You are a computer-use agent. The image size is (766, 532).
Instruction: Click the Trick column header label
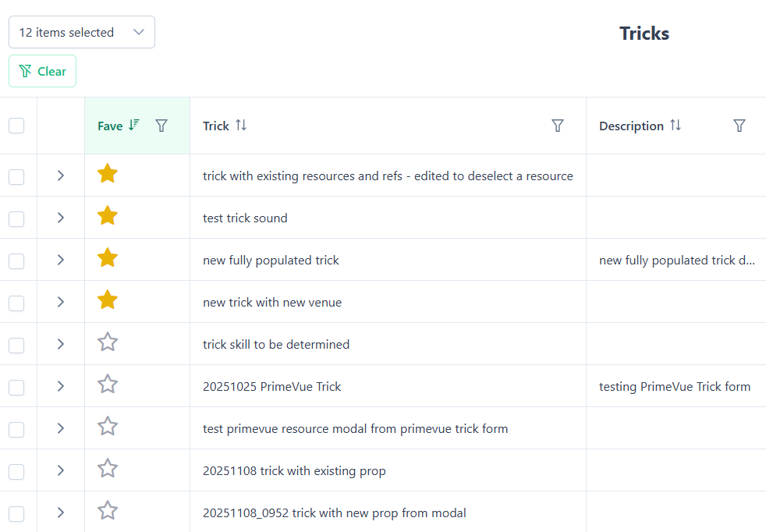(x=216, y=126)
